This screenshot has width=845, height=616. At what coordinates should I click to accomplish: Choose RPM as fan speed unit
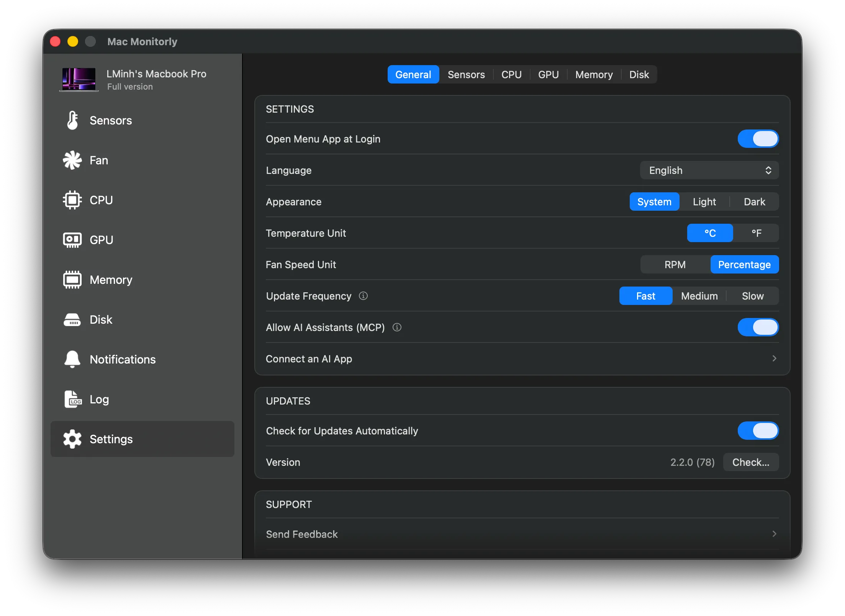click(675, 264)
